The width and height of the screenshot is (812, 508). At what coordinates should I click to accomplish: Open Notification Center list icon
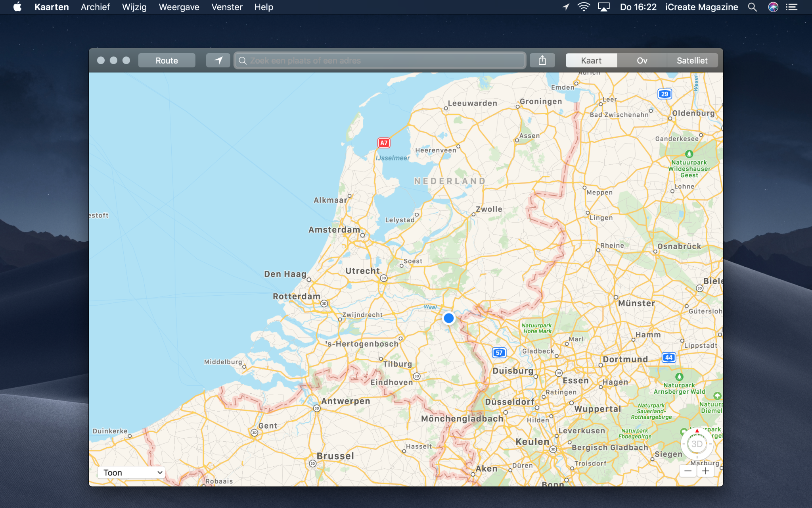pos(792,7)
